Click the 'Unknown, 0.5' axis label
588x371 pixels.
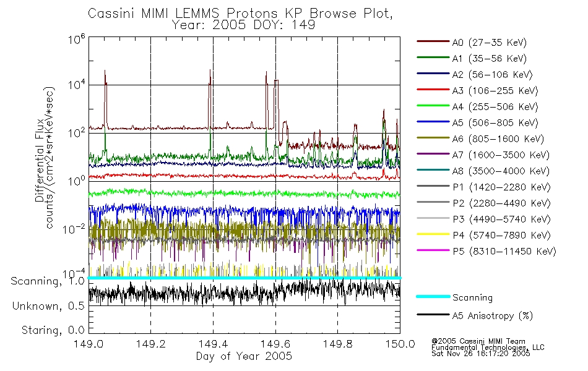tap(48, 306)
